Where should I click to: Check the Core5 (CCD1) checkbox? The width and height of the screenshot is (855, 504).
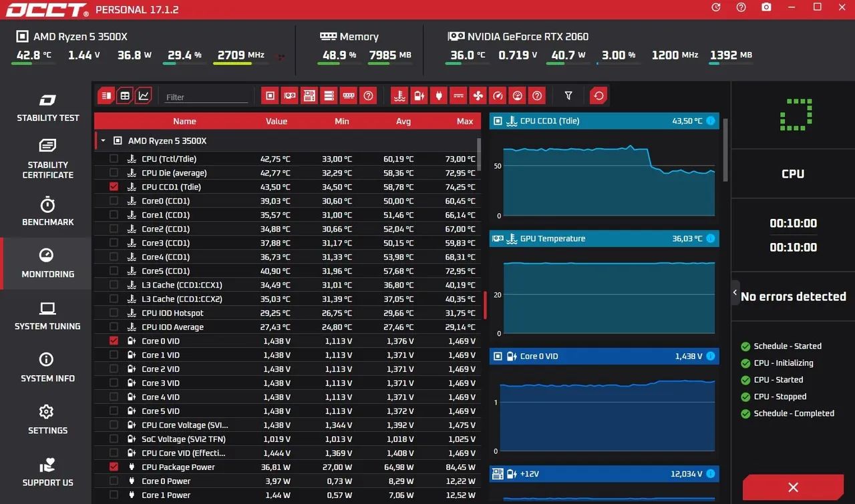pyautogui.click(x=114, y=271)
